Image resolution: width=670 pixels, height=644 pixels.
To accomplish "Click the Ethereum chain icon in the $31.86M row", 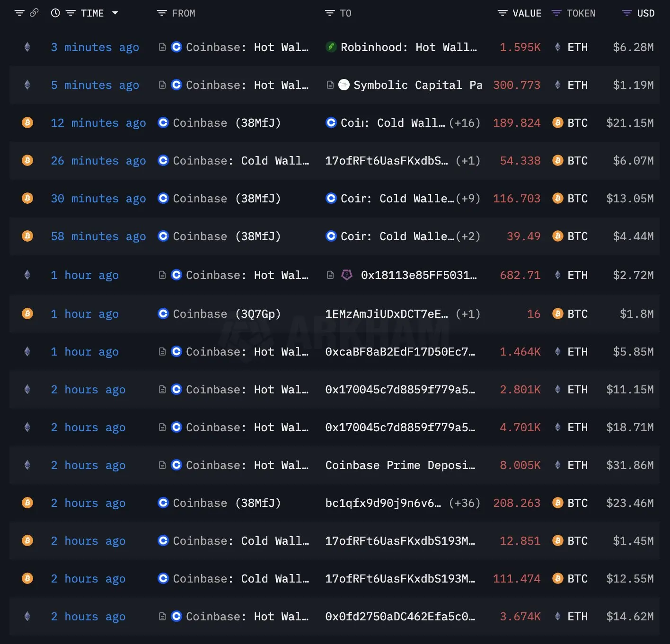I will 27,465.
